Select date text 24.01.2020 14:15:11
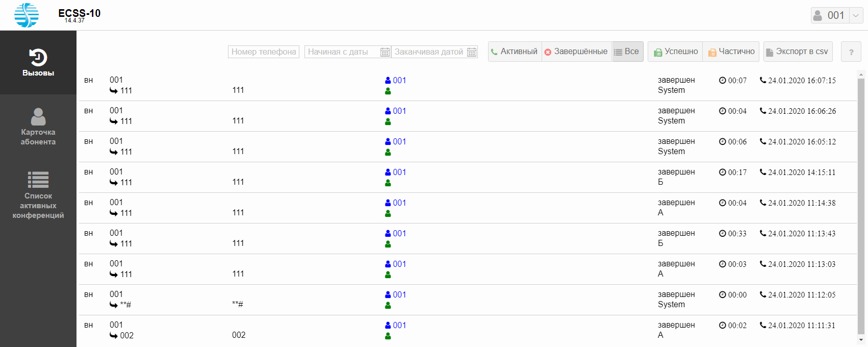868x347 pixels. pyautogui.click(x=802, y=172)
